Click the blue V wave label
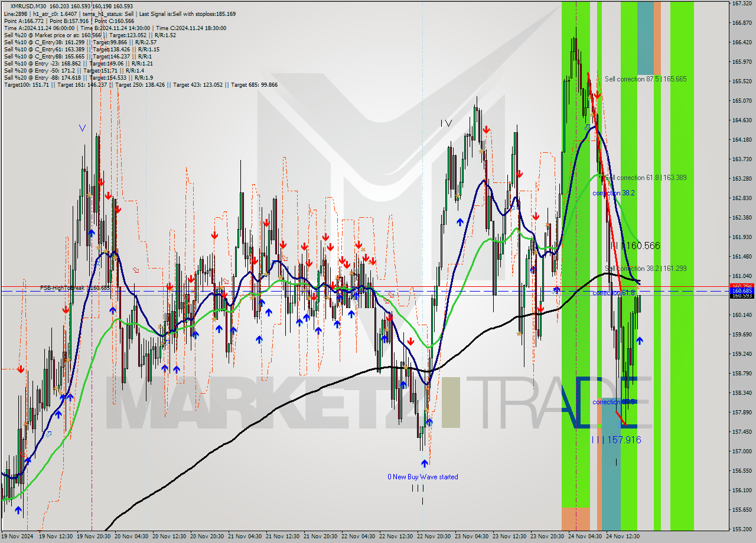Screen dimensions: 756x543 tap(82, 127)
